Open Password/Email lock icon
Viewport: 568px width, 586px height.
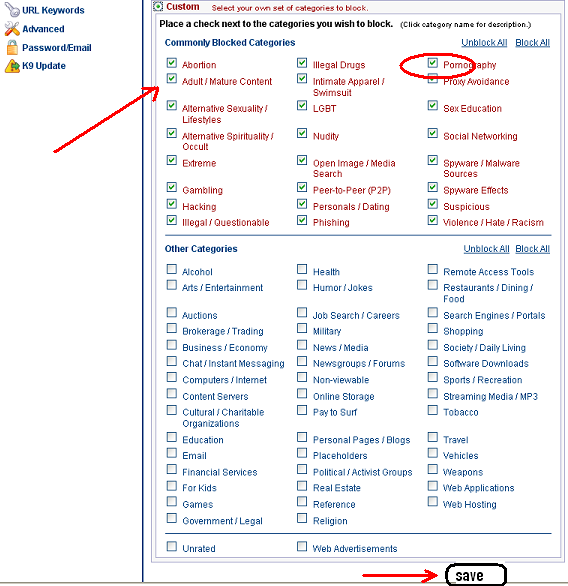point(12,47)
